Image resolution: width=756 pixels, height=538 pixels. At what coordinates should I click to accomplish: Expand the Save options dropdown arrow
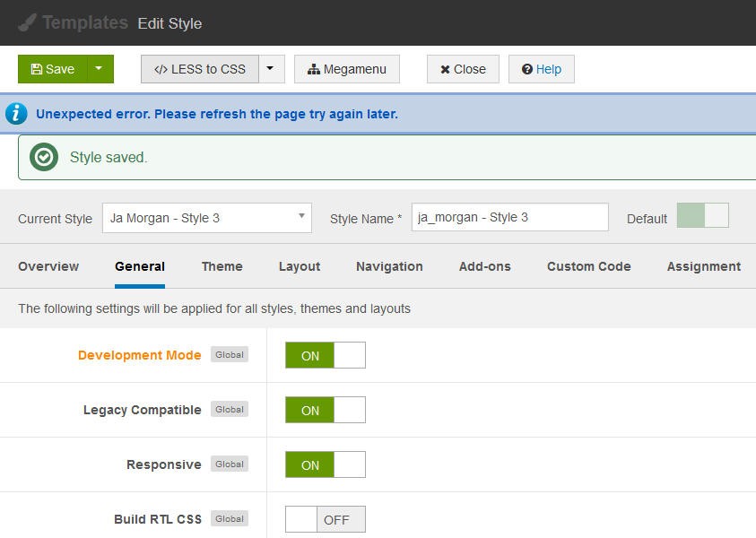pyautogui.click(x=100, y=69)
